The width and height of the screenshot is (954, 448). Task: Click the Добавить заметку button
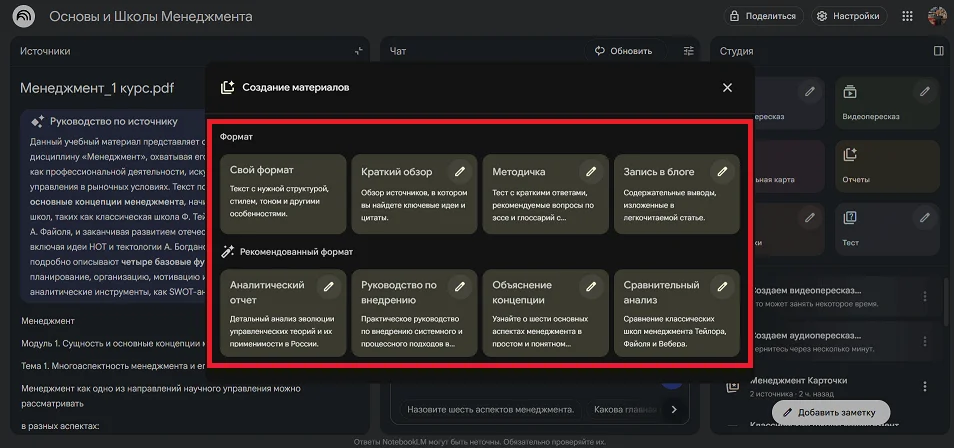coord(830,412)
